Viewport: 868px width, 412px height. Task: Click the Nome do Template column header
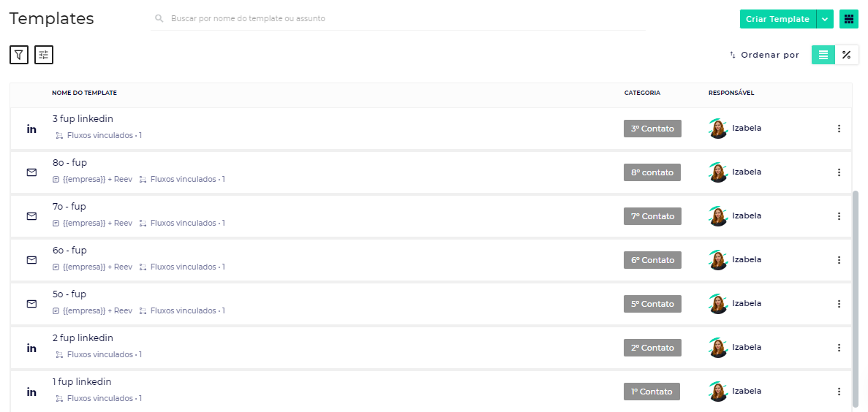[84, 93]
